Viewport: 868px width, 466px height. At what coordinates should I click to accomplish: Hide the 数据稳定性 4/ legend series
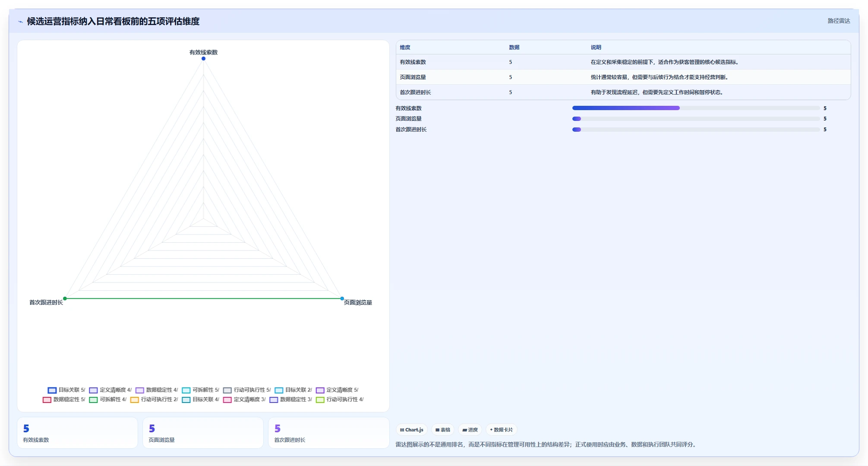[157, 390]
